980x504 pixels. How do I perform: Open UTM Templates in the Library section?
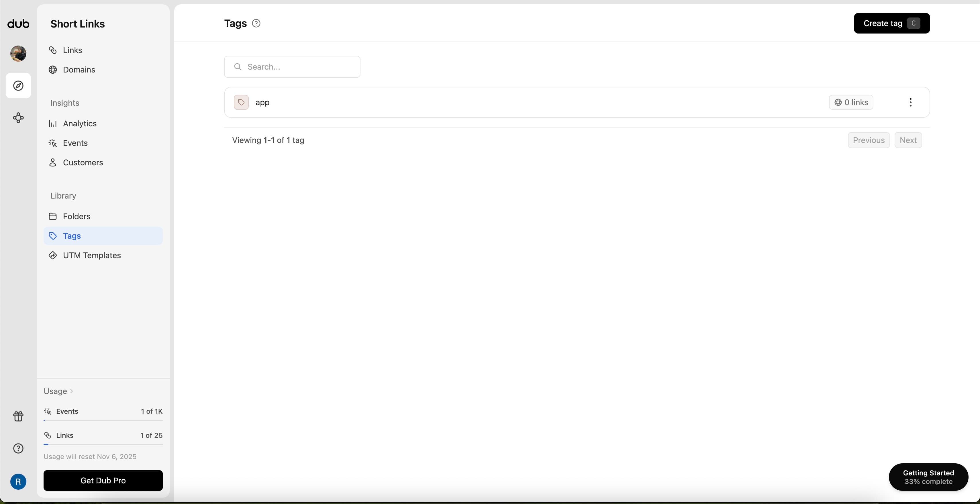92,255
